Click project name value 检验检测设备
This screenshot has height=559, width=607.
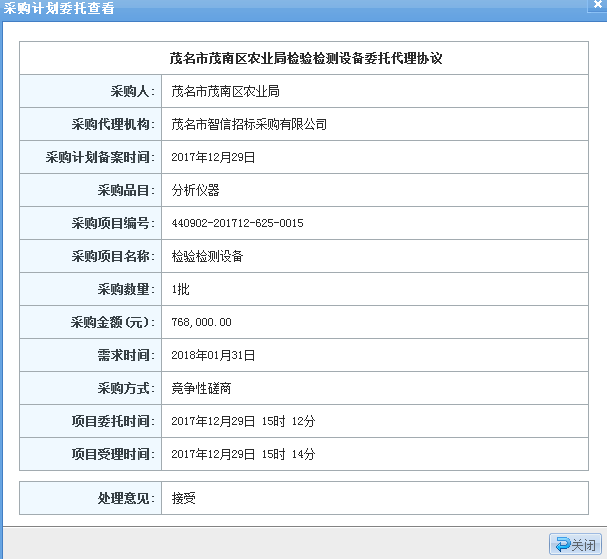207,256
